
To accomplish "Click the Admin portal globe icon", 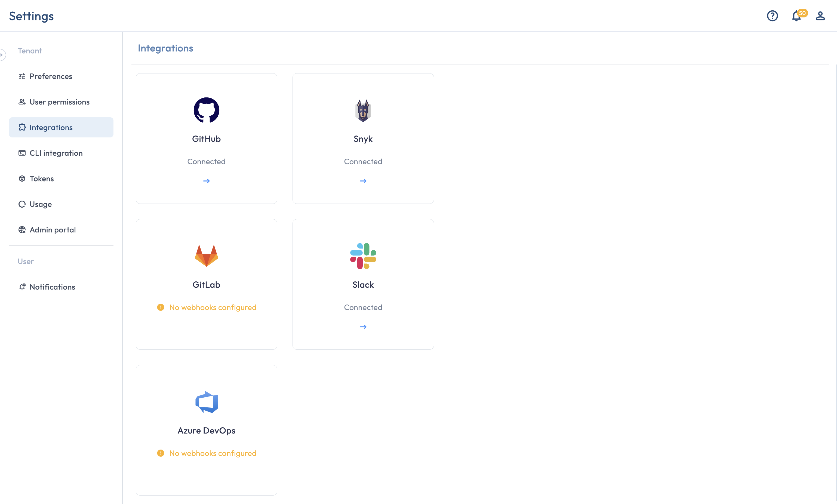I will coord(22,230).
